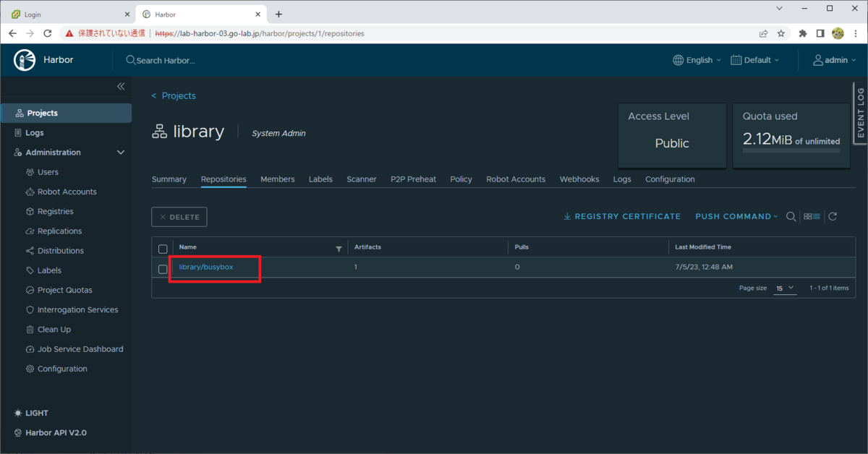Open the browser extensions puzzle icon
868x454 pixels.
coord(803,33)
